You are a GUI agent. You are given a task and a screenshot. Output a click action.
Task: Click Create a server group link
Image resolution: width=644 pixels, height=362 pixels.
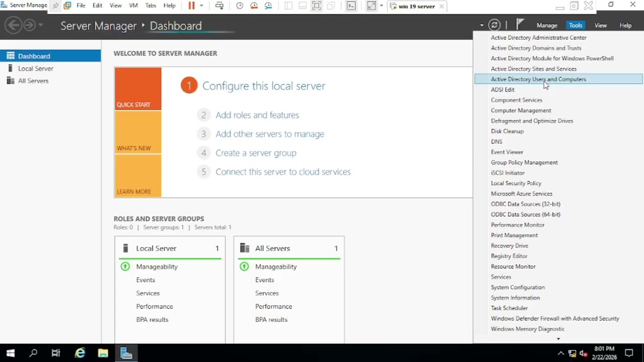(x=256, y=153)
